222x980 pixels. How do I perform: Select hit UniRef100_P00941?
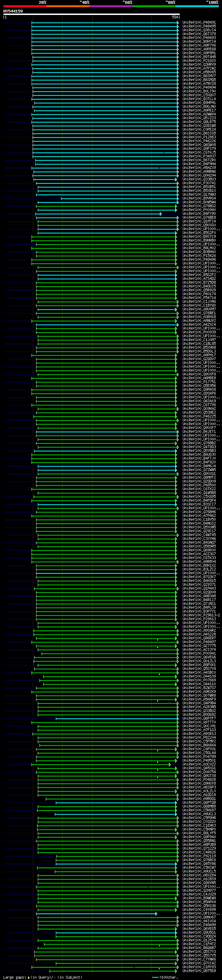199,654
